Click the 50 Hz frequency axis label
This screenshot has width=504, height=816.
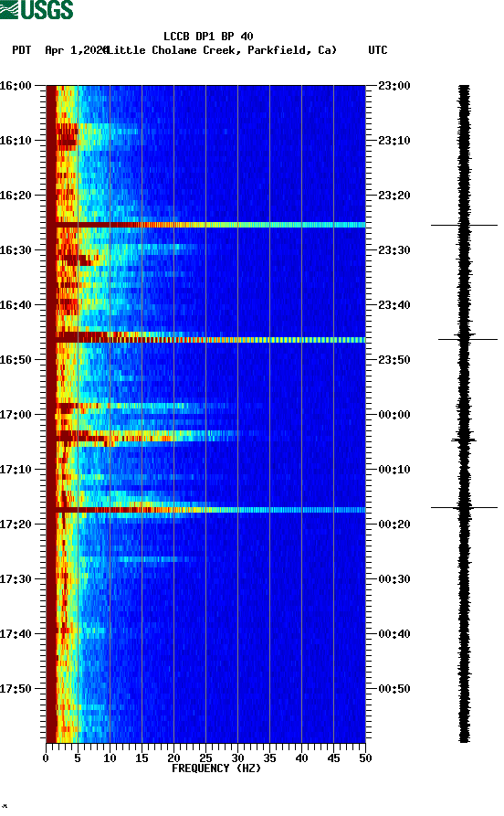click(365, 758)
